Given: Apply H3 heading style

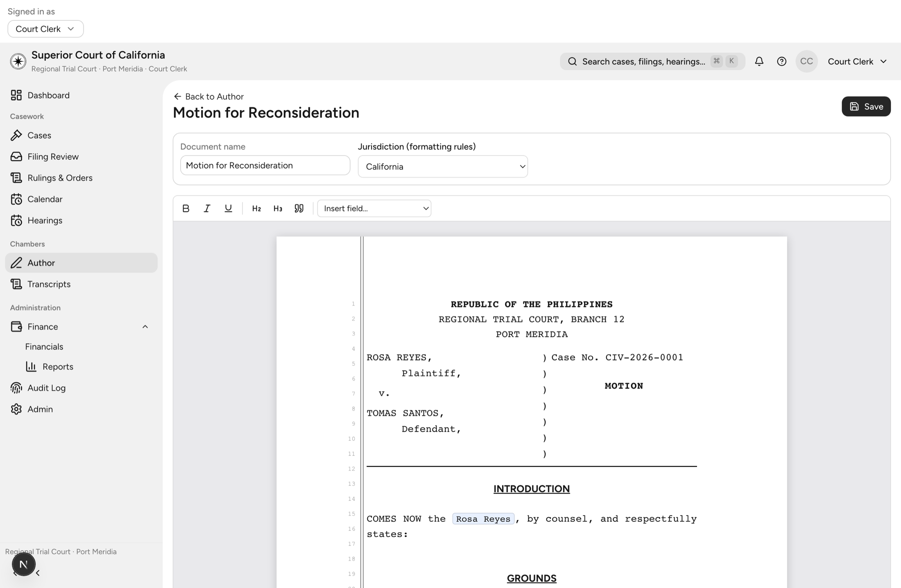Looking at the screenshot, I should [x=278, y=208].
